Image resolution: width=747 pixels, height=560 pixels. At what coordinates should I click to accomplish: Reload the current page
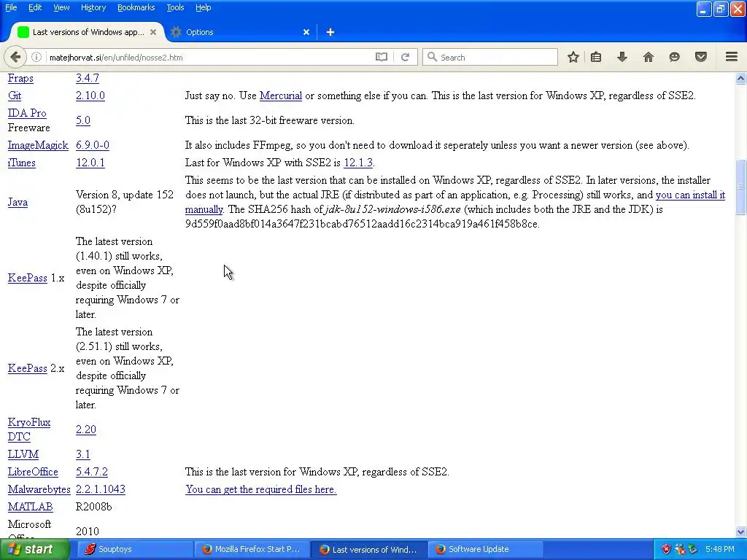(405, 57)
